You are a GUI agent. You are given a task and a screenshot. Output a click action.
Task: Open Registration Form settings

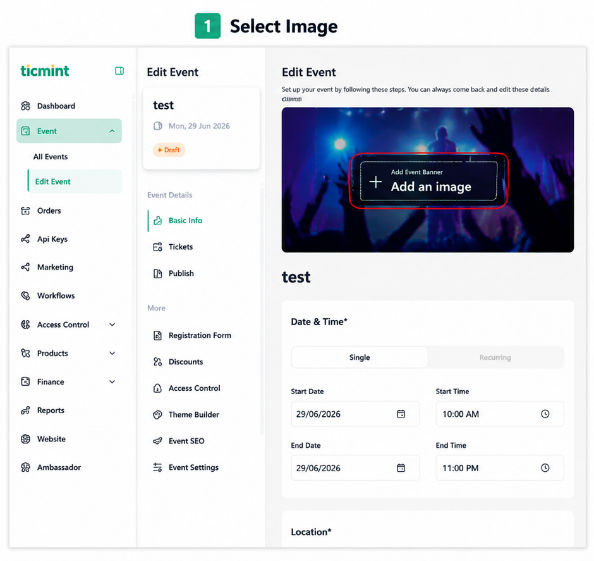pos(200,336)
